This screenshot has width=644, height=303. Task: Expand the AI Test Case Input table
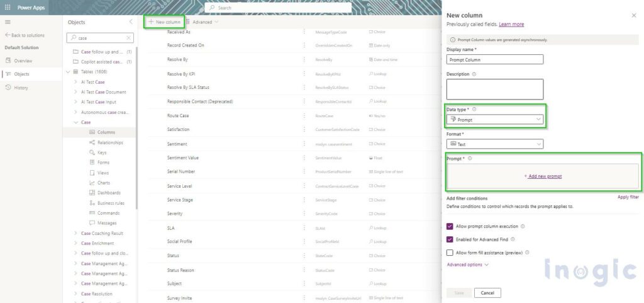tap(75, 102)
